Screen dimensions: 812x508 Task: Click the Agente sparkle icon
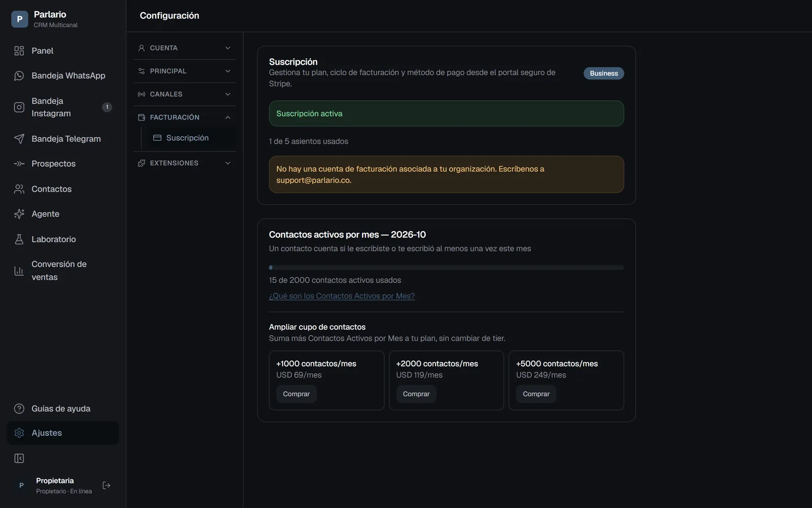point(19,214)
